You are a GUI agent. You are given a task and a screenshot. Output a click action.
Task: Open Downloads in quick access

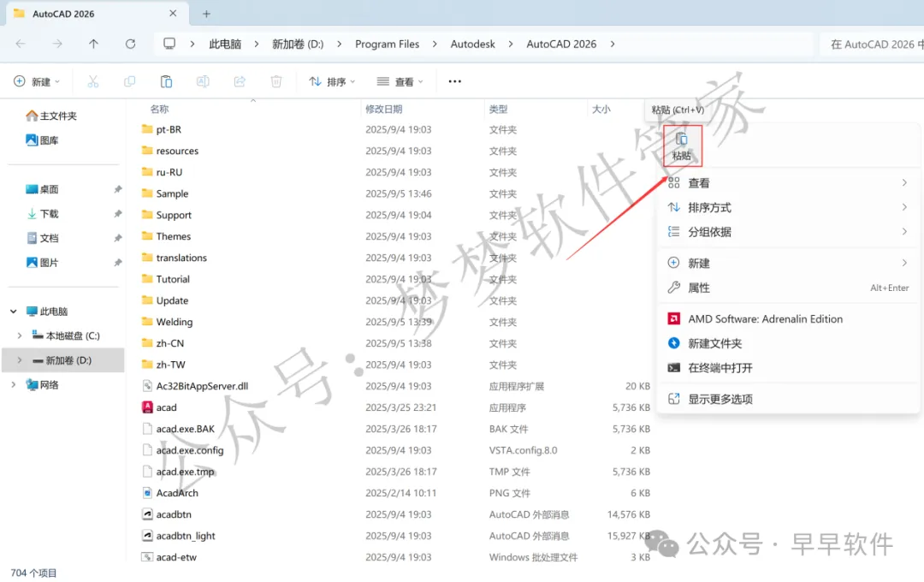tap(42, 213)
